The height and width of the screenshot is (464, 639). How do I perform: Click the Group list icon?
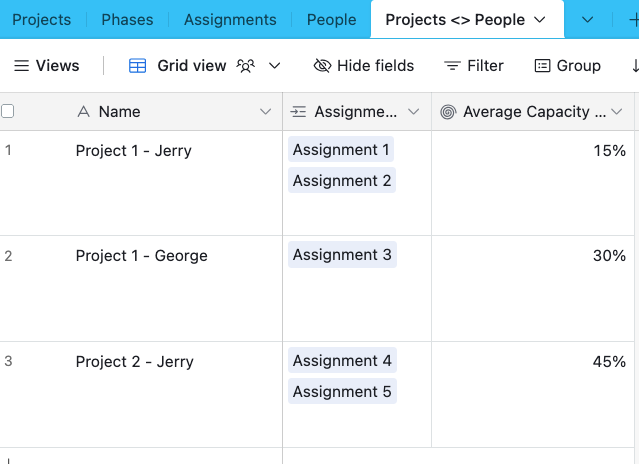click(x=542, y=66)
